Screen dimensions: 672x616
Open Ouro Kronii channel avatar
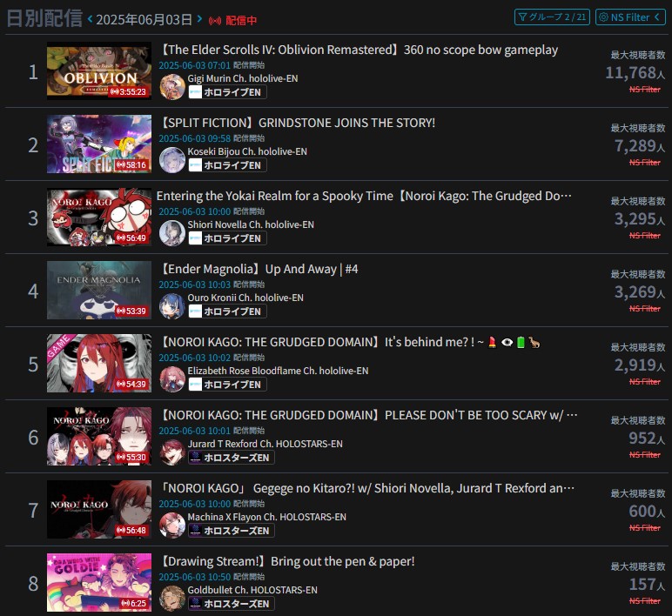pos(172,306)
